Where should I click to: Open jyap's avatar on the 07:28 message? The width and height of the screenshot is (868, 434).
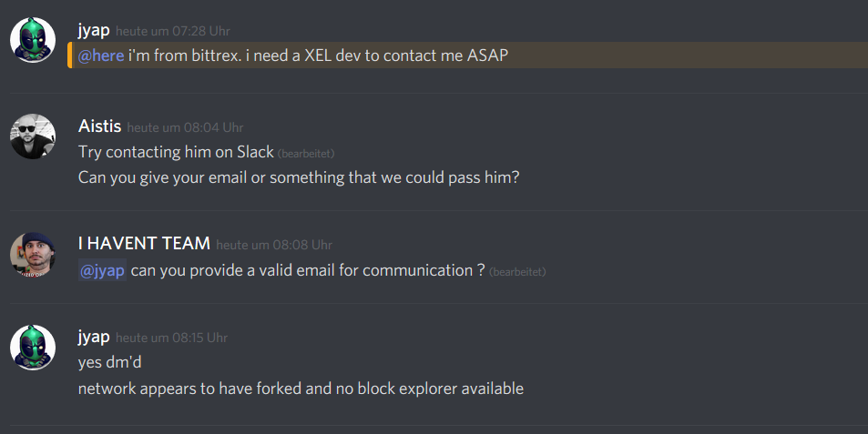click(x=33, y=40)
